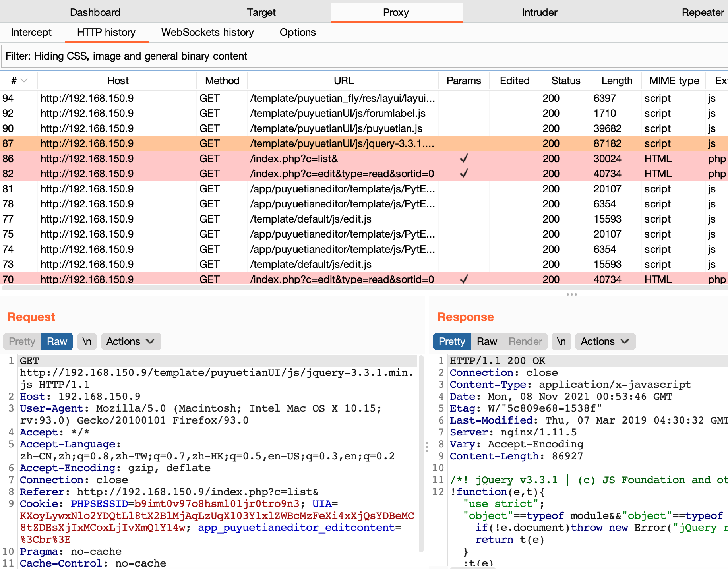
Task: Click the filter bar hiding CSS content
Action: click(x=364, y=56)
